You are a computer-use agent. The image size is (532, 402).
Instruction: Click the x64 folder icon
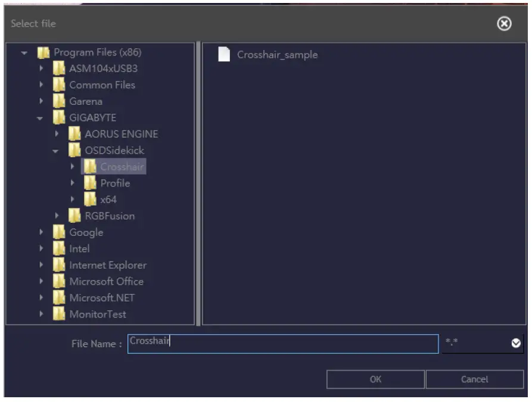[90, 199]
